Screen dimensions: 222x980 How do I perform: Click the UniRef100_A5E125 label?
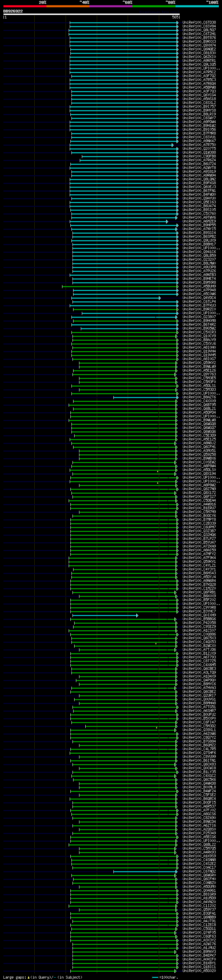(199, 439)
